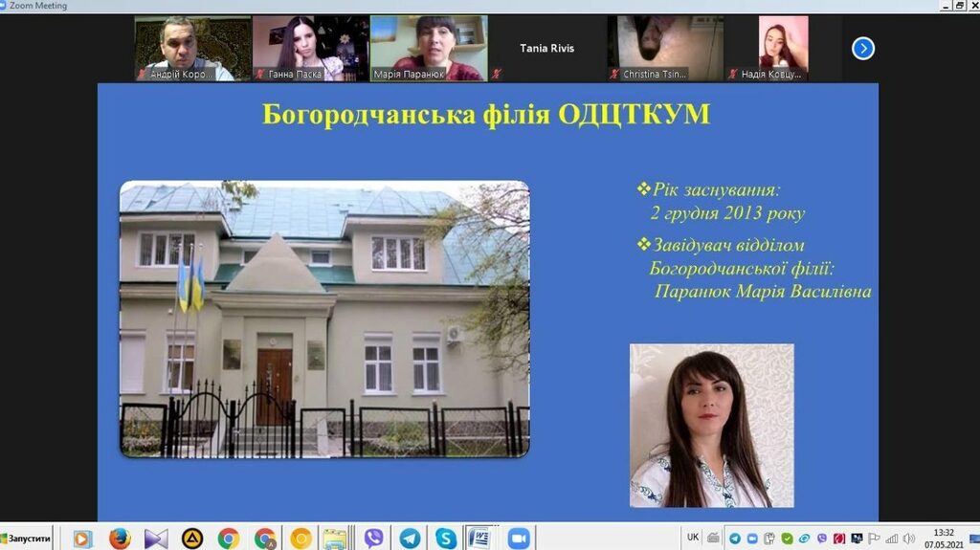Click the Zoom icon in the taskbar
The width and height of the screenshot is (980, 550).
[519, 538]
